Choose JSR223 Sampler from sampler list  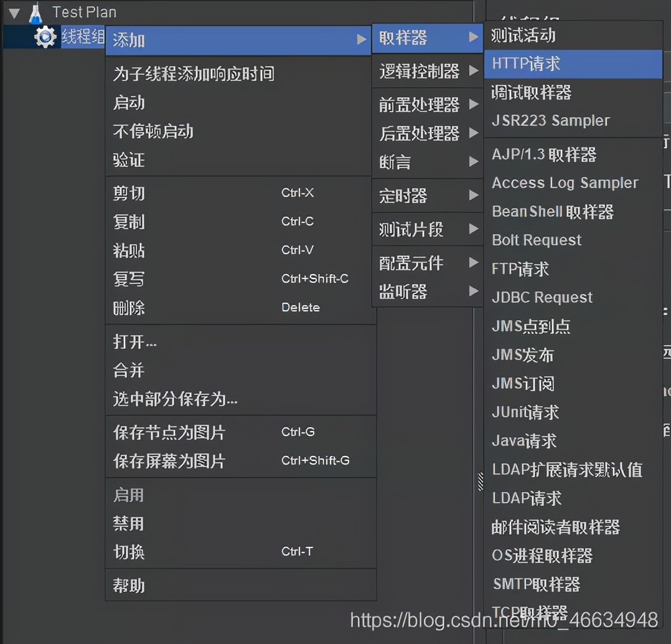point(551,120)
